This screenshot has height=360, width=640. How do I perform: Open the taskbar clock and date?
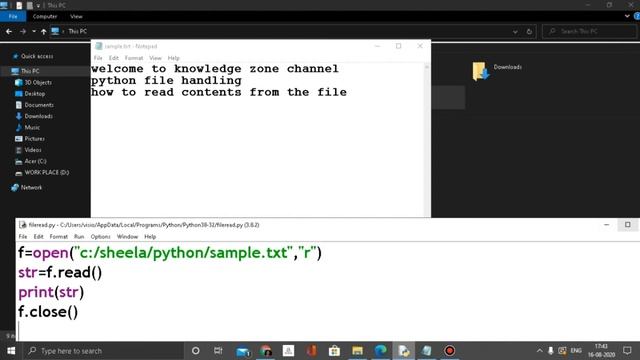[601, 351]
